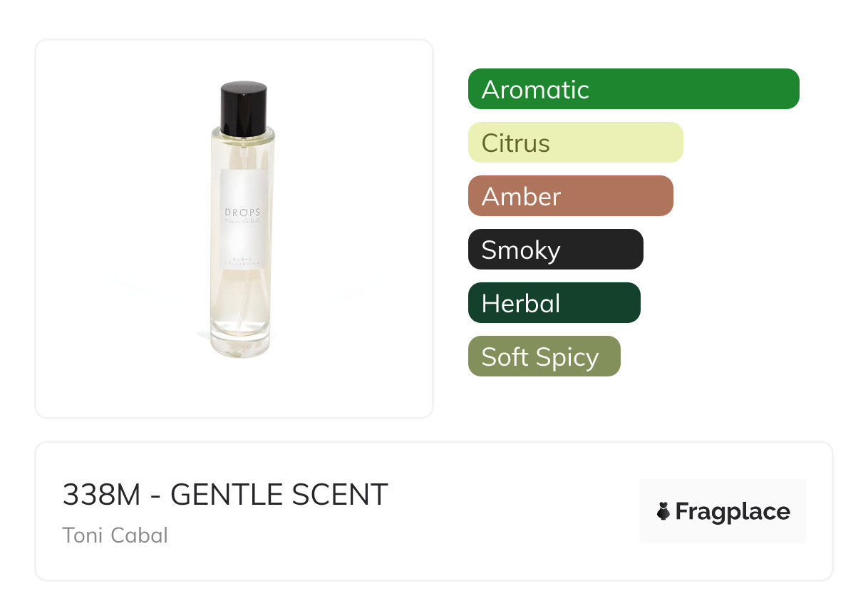
Task: Select the pale yellow Citrus accord bar
Action: pos(576,143)
